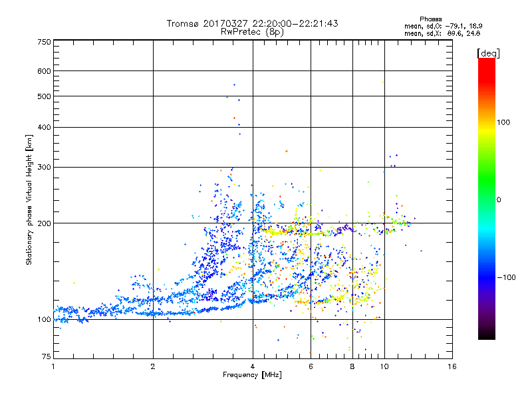Viewport: 532px width, 399px height.
Task: Click the '[deg]' colorbar unit label
Action: pos(488,53)
